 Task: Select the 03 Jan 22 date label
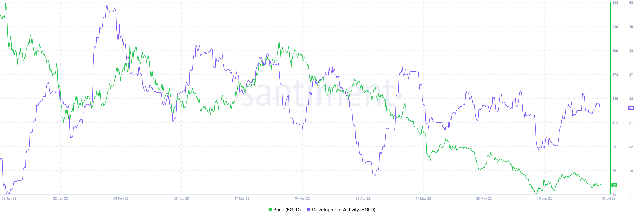click(9, 199)
